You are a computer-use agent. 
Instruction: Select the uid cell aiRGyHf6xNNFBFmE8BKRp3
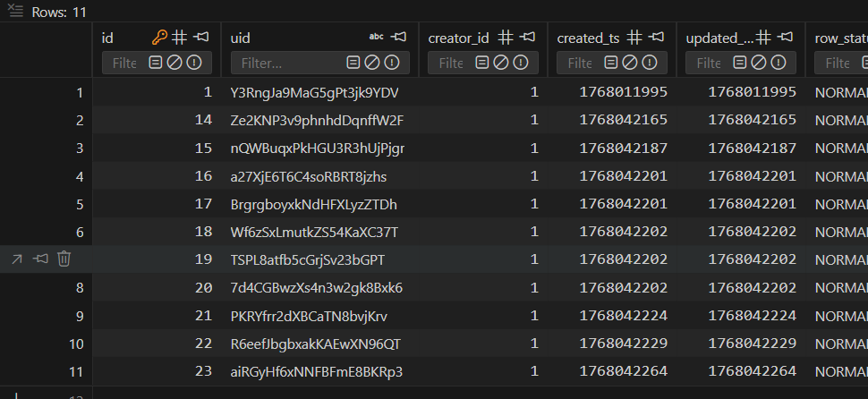[316, 371]
